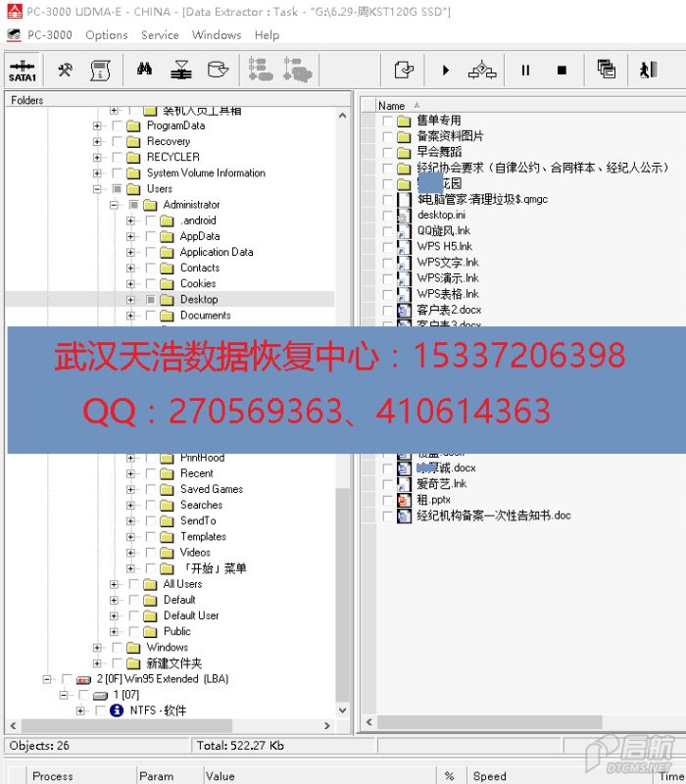This screenshot has width=686, height=784.
Task: Click the exit door icon in toolbar
Action: (648, 71)
